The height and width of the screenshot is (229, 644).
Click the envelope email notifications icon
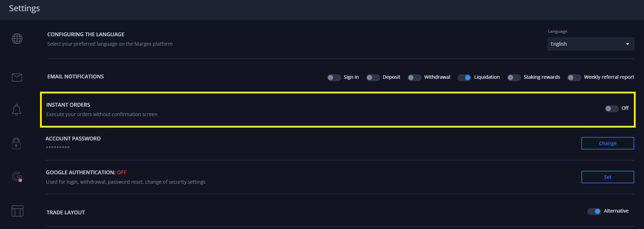pyautogui.click(x=17, y=77)
